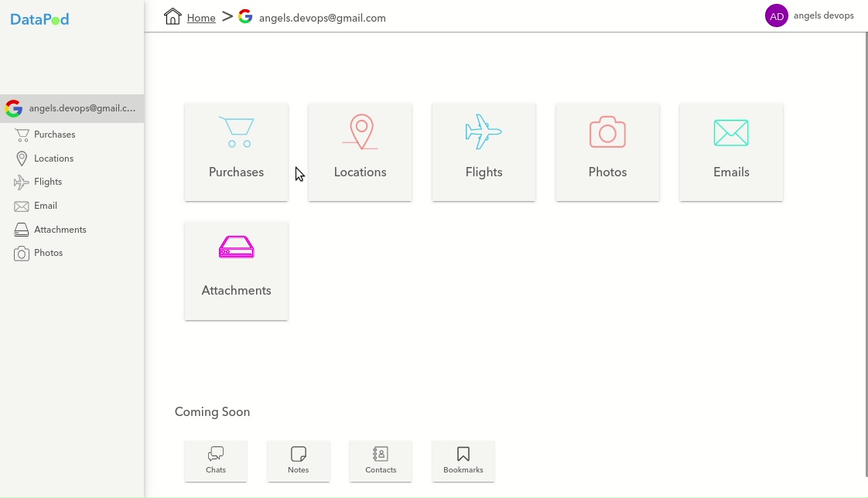
Task: Select Attachments in the sidebar
Action: click(x=60, y=230)
